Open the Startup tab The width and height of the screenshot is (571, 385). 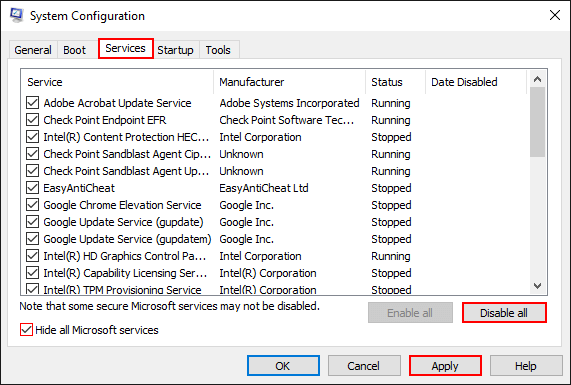(x=175, y=50)
